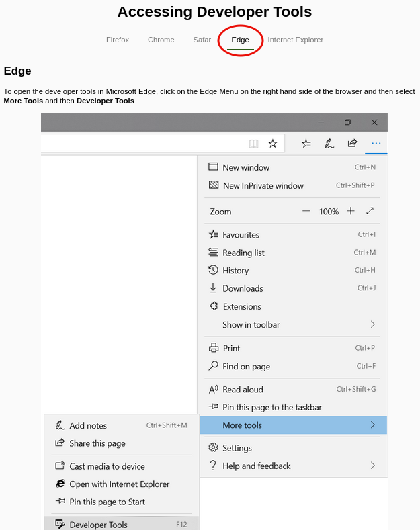420x530 pixels.
Task: Choose Developer Tools from the submenu
Action: tap(98, 525)
